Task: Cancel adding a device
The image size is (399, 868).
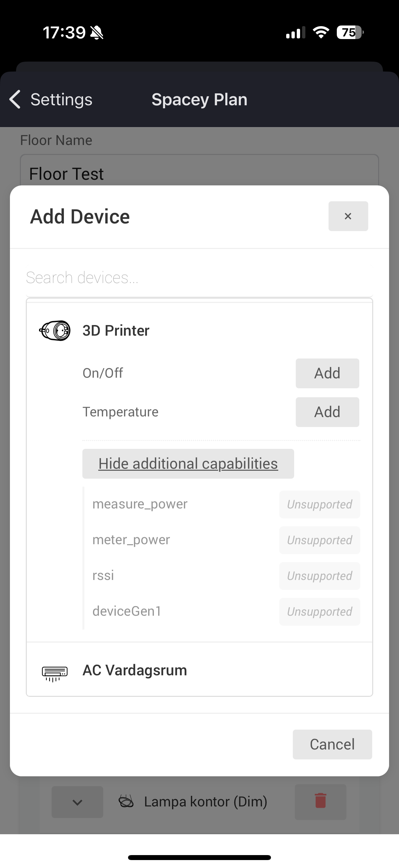Action: 332,744
